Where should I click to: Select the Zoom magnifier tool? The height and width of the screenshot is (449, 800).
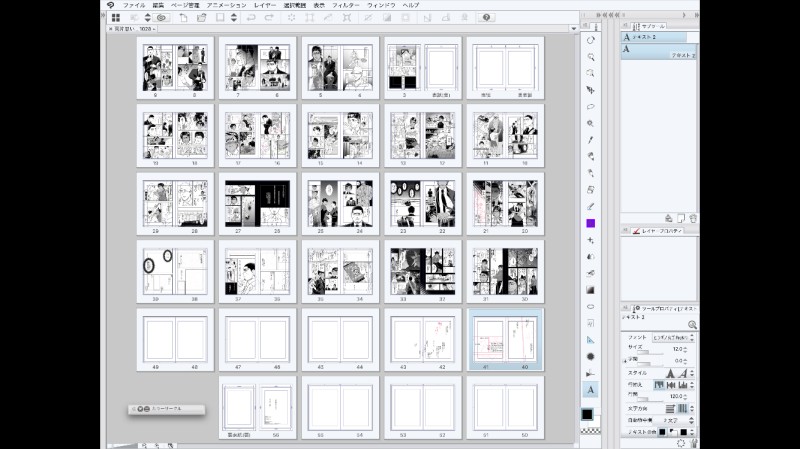tap(590, 57)
